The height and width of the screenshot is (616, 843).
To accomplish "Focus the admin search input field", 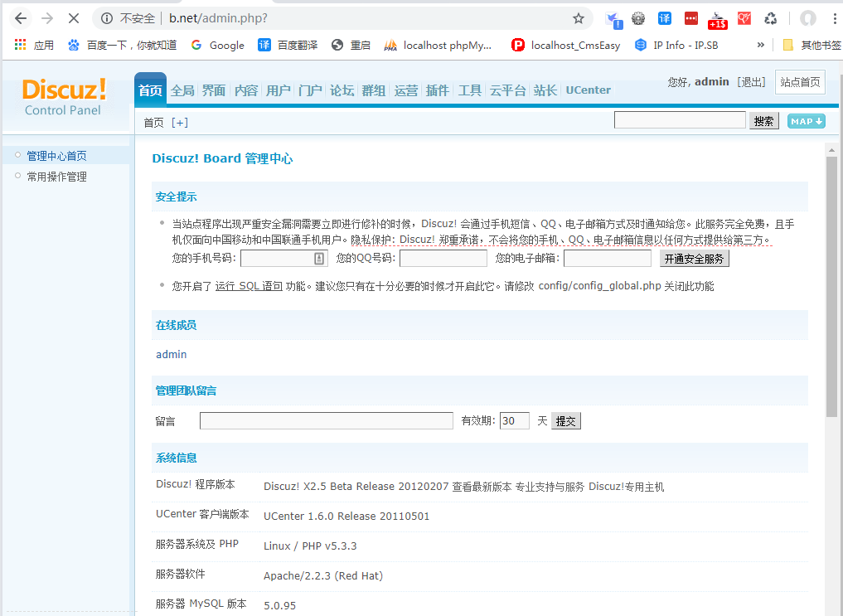I will (680, 120).
